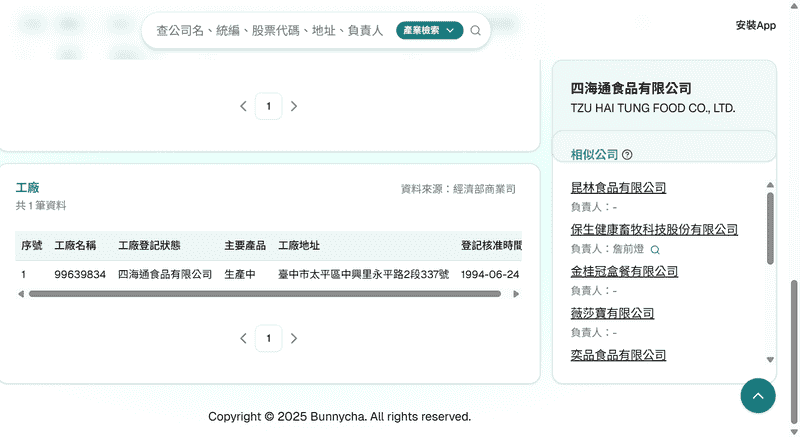Go to previous page in upper pagination
Screen dimensions: 800x437
pyautogui.click(x=243, y=106)
